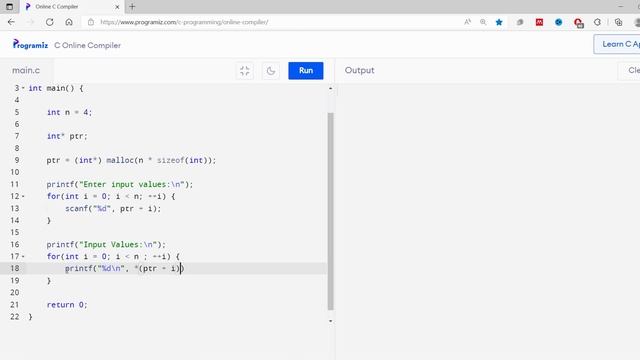
Task: Open the red browser extension icon
Action: [x=539, y=22]
